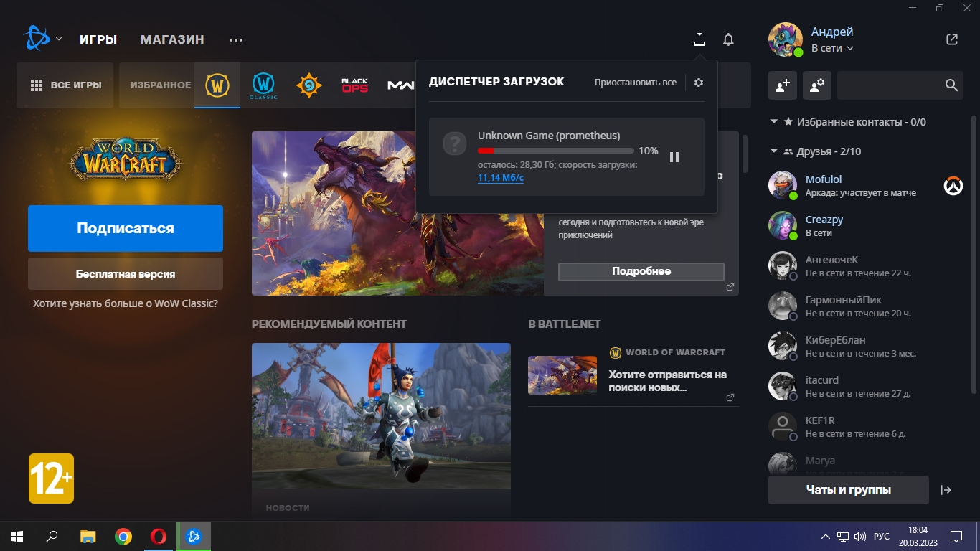Select Hearthstone game icon
This screenshot has height=551, width=980.
click(x=309, y=85)
